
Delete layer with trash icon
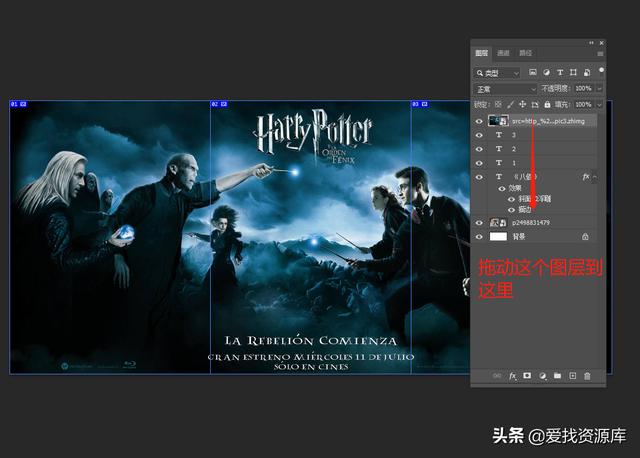[587, 376]
